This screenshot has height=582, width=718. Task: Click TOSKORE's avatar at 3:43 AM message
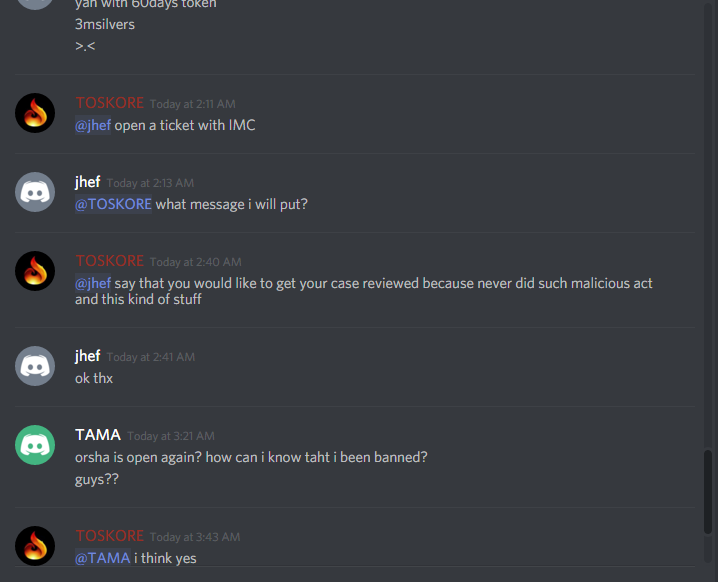[35, 546]
